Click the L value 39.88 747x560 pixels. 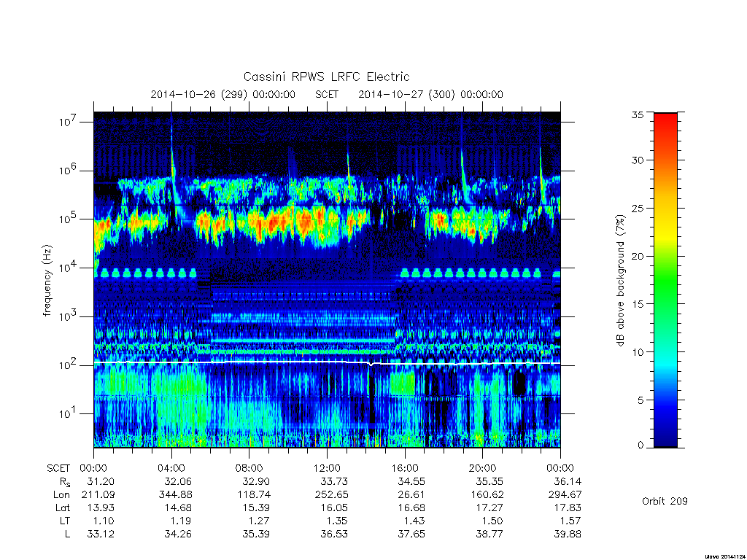tap(568, 534)
